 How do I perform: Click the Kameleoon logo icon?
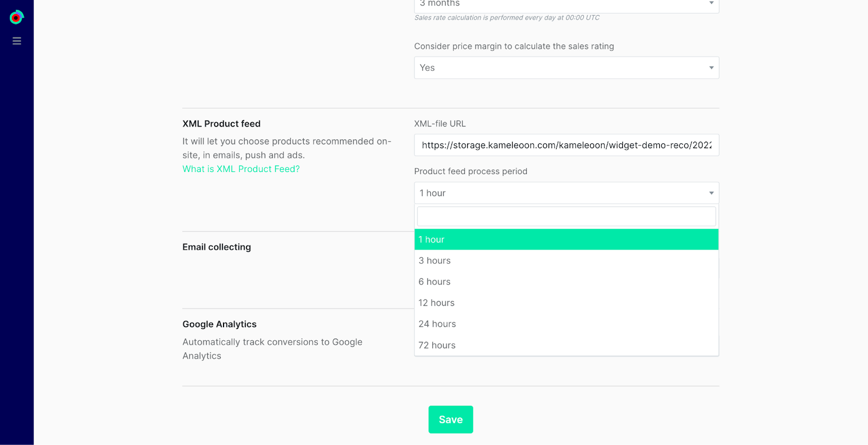17,17
